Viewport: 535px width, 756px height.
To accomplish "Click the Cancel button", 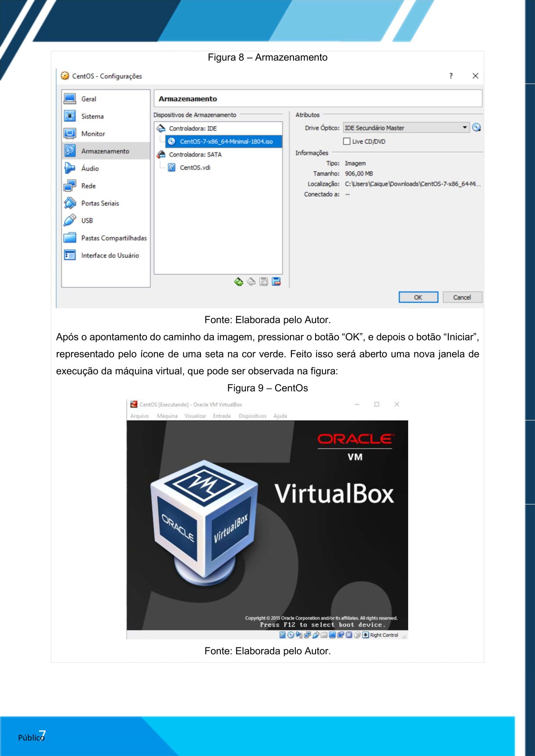I will 462,297.
